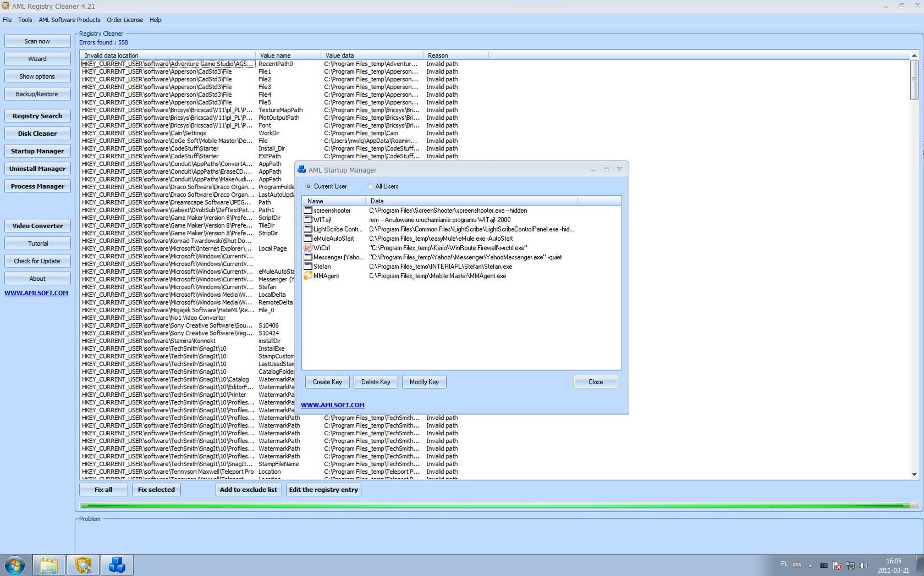Click the AML Startup Manager title bar icon
Image resolution: width=924 pixels, height=576 pixels.
(301, 169)
